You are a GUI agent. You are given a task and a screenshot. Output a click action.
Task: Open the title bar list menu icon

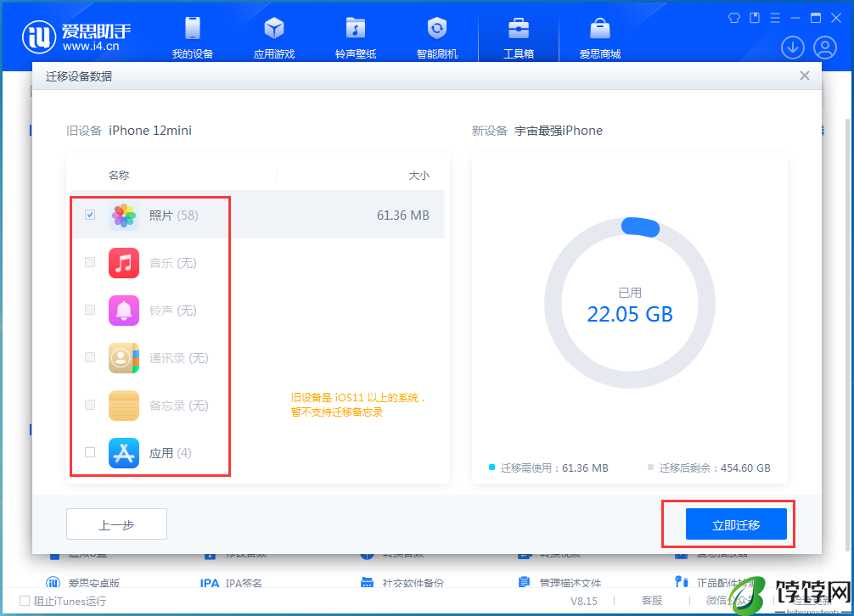click(775, 18)
